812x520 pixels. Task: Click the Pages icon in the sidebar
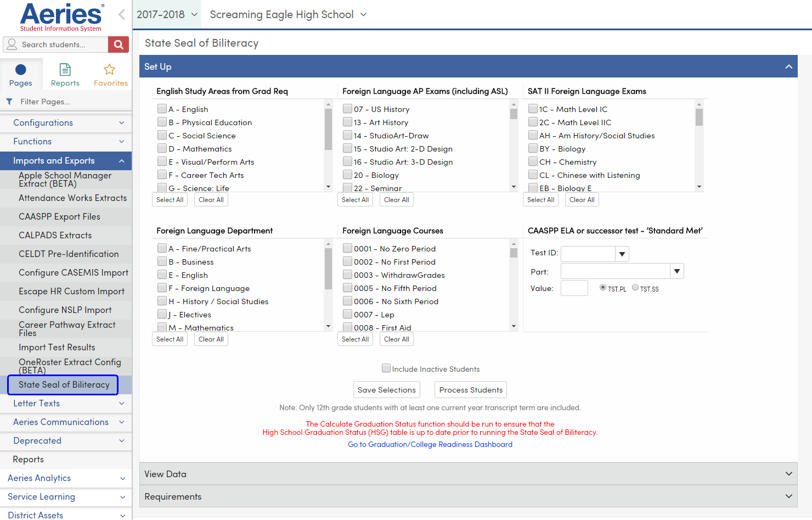20,73
